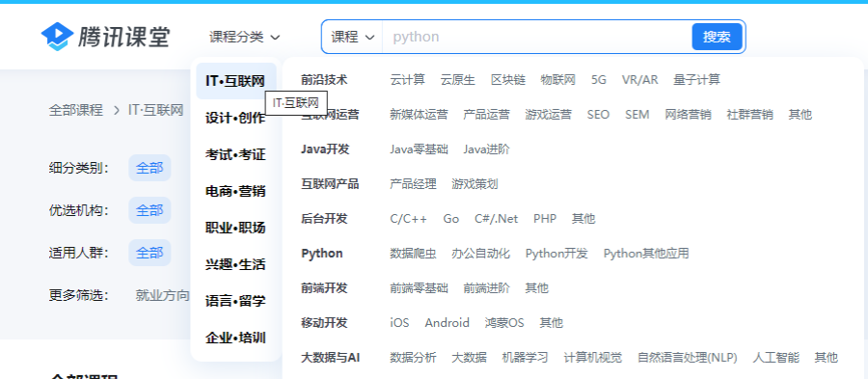The image size is (868, 379).
Task: Open the 课程 search type dropdown
Action: point(353,37)
